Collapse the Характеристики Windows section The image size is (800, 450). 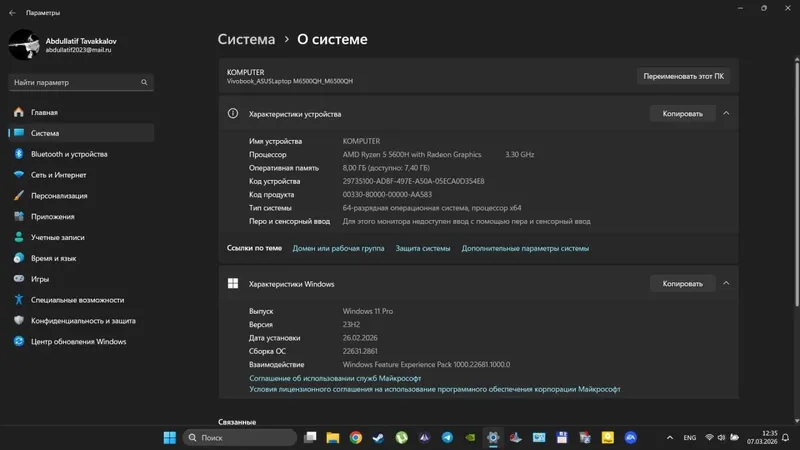coord(726,283)
